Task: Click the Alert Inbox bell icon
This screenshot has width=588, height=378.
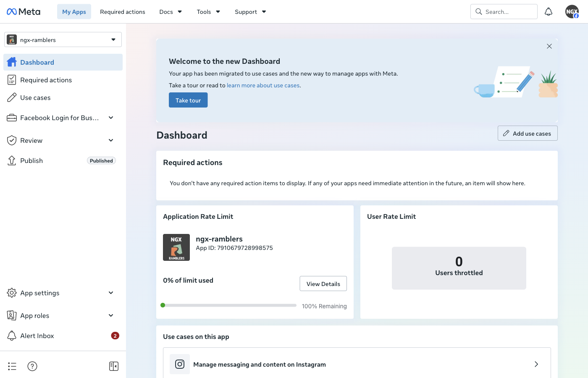Action: [12, 336]
